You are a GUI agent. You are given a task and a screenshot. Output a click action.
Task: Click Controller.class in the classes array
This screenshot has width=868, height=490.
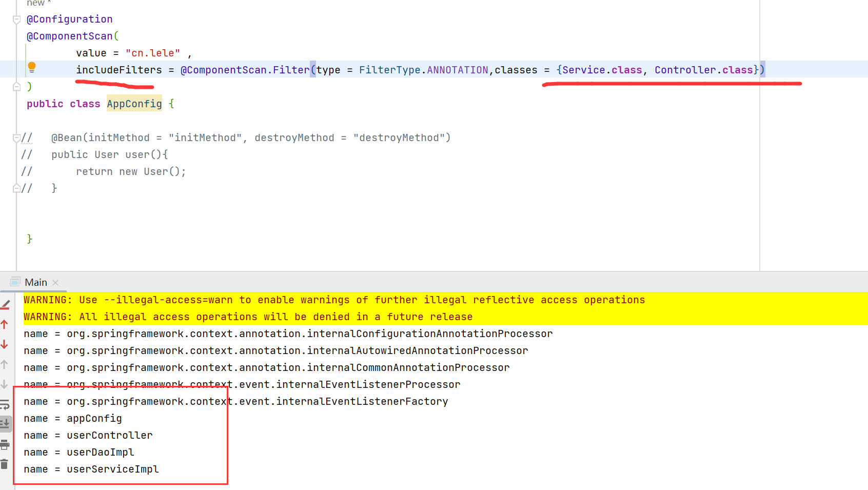pos(704,70)
